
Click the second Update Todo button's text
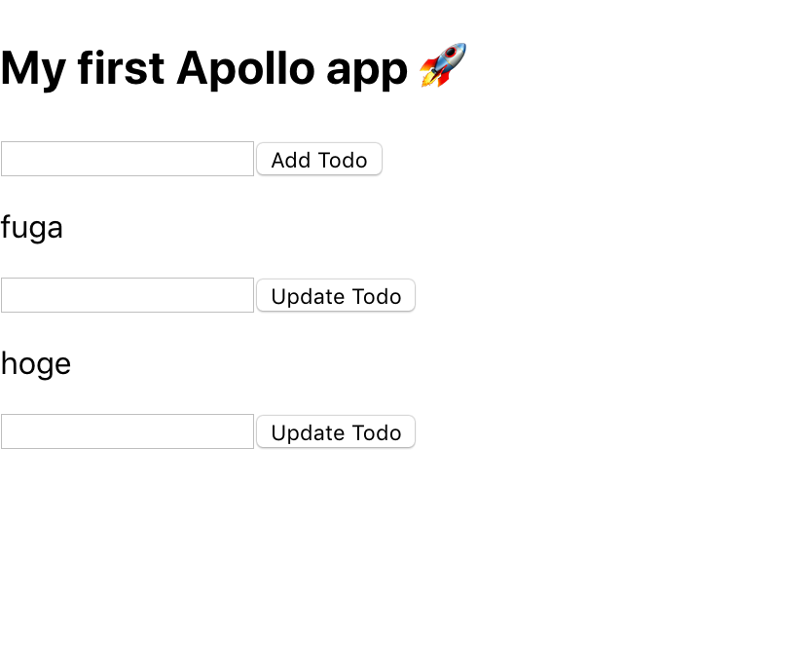coord(335,431)
